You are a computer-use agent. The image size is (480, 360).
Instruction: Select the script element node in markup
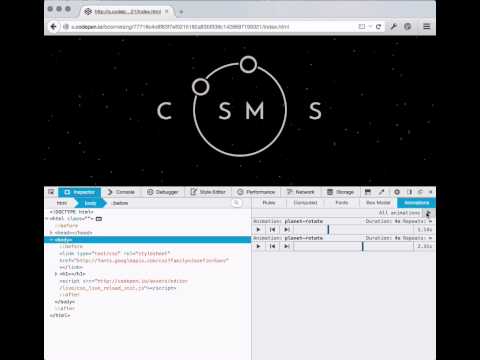click(x=123, y=284)
